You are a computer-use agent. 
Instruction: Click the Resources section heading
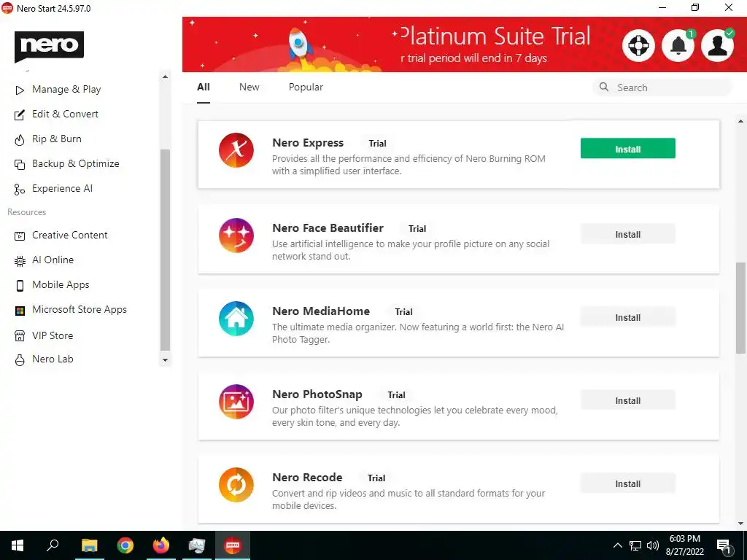click(x=27, y=212)
